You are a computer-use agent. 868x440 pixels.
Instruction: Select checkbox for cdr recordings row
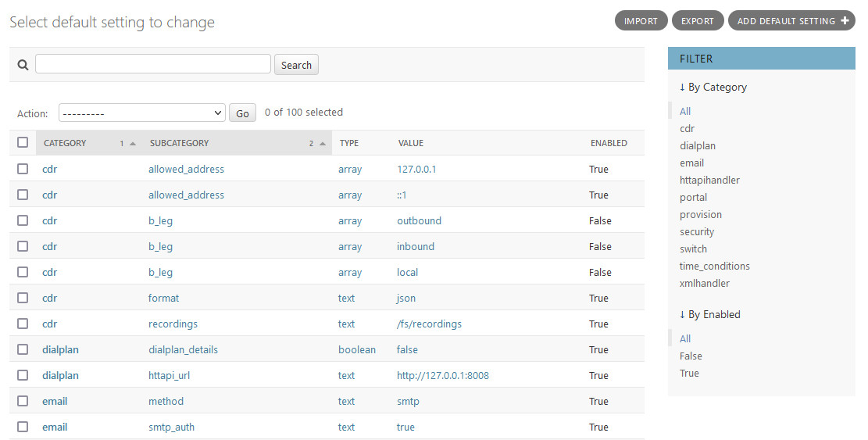(23, 324)
